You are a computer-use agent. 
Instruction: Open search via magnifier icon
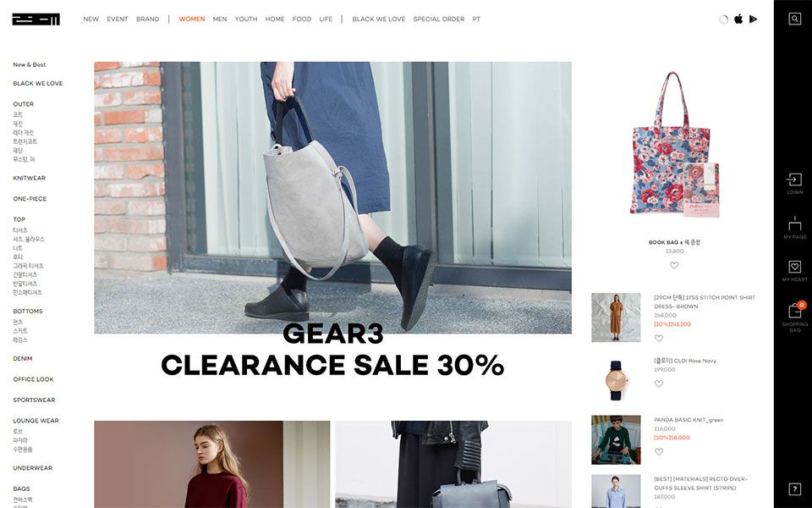794,19
